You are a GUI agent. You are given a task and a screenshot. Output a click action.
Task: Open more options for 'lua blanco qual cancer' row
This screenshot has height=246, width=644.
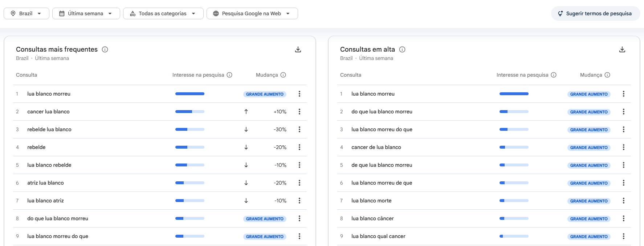pos(624,236)
